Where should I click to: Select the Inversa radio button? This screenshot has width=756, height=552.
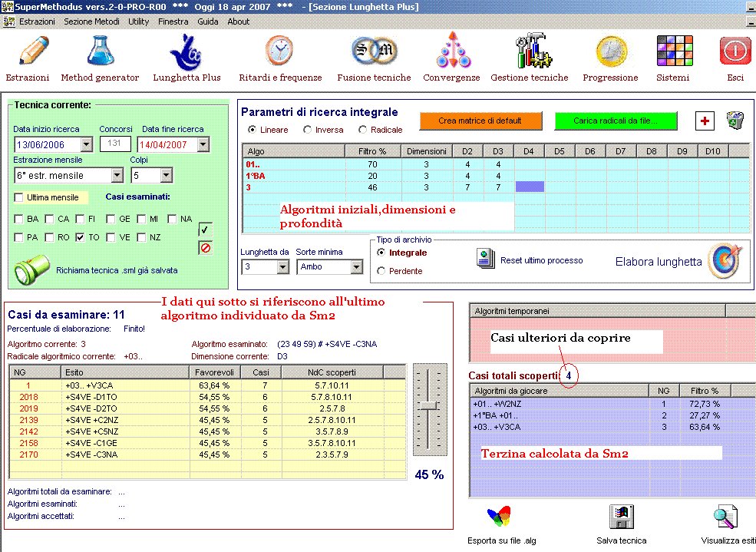coord(307,130)
